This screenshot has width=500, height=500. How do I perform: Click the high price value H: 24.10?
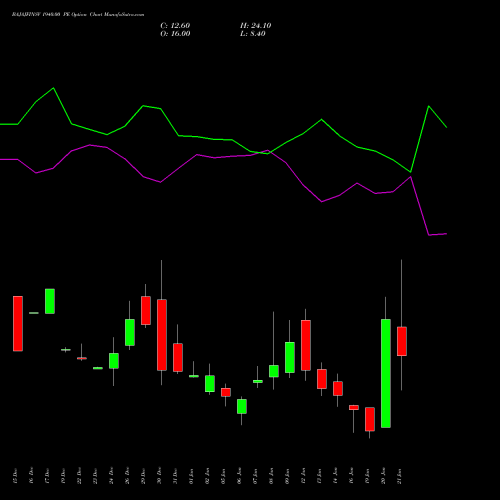pyautogui.click(x=256, y=26)
